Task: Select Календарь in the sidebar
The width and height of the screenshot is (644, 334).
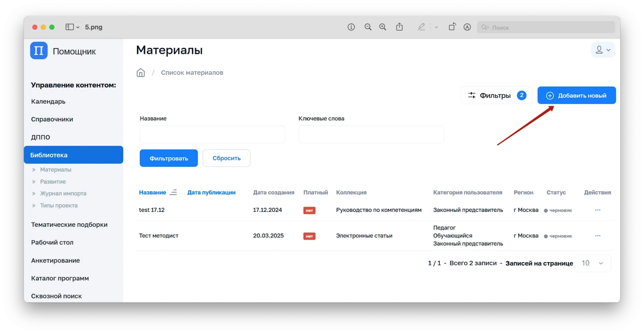Action: tap(48, 102)
